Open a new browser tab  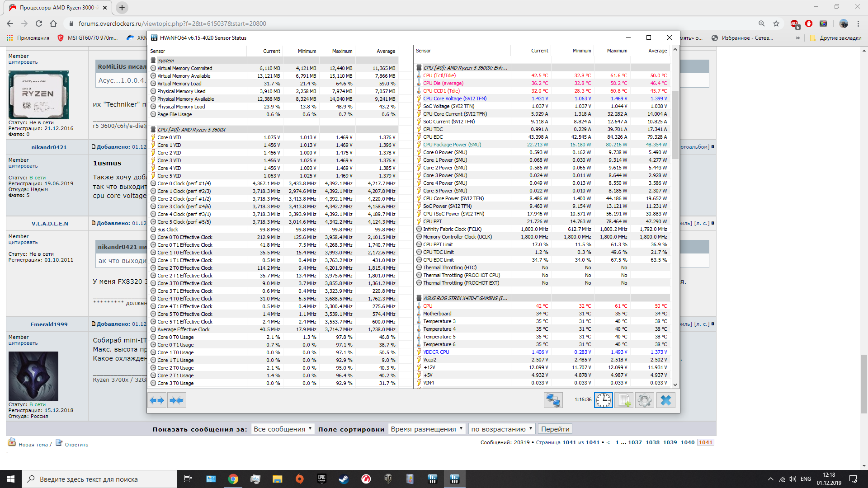(122, 8)
